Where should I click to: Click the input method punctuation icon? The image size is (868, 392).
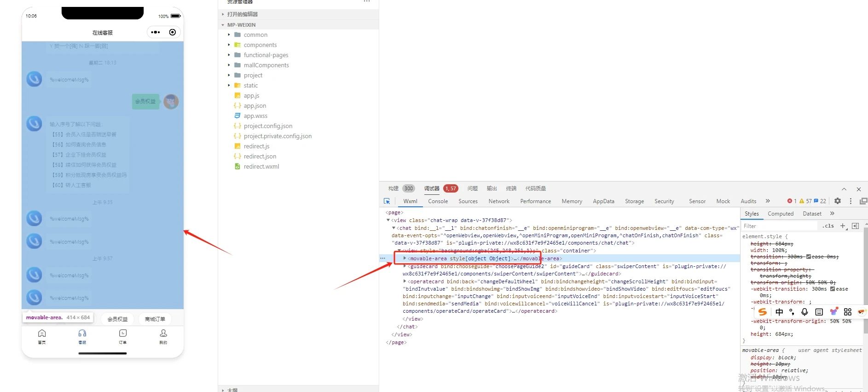click(792, 312)
